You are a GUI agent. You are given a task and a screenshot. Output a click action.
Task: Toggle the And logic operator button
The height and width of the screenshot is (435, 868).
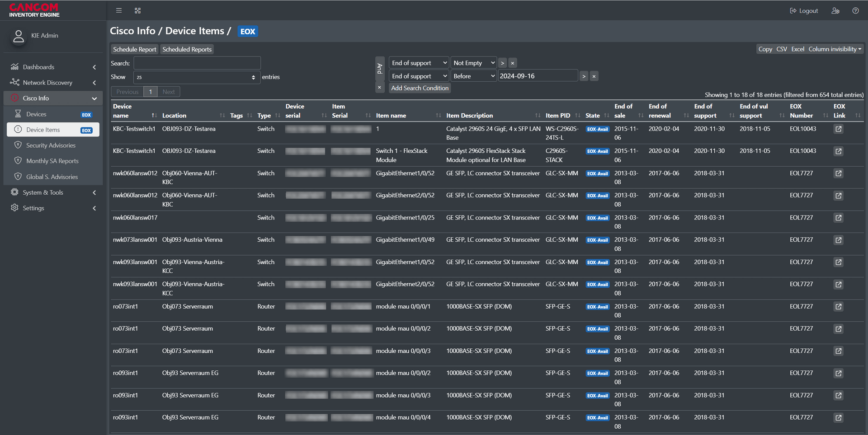[380, 69]
